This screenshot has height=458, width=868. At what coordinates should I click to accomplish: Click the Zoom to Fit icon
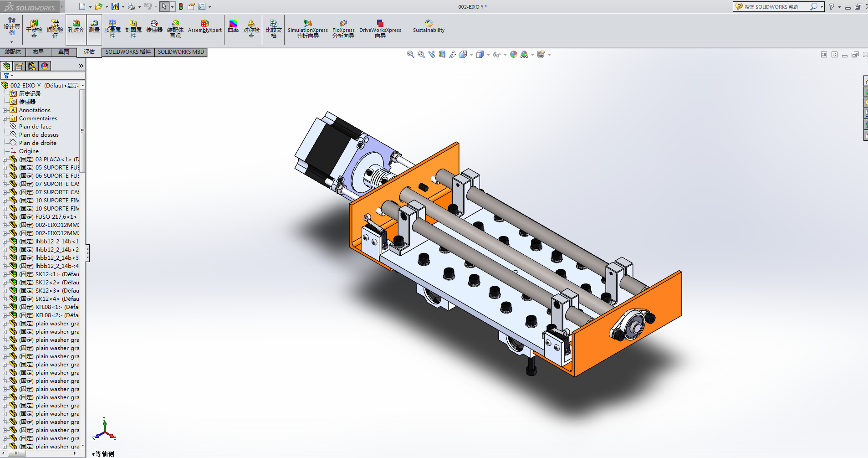[410, 54]
